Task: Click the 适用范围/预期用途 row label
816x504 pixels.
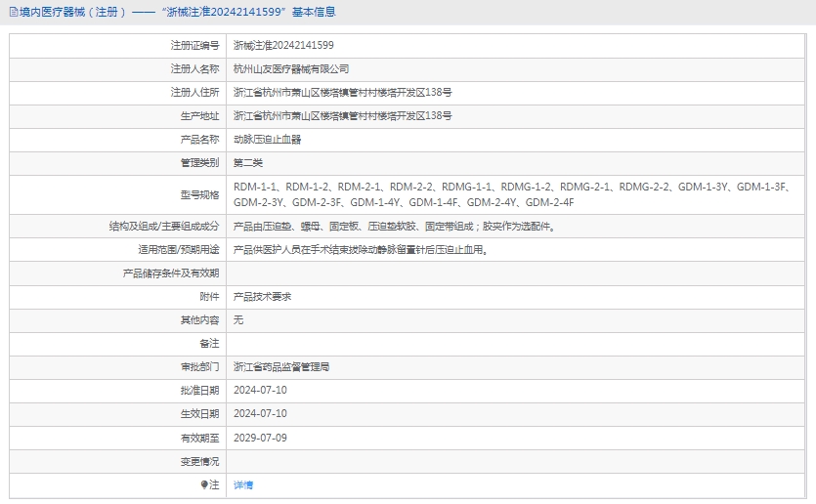Action: tap(178, 249)
